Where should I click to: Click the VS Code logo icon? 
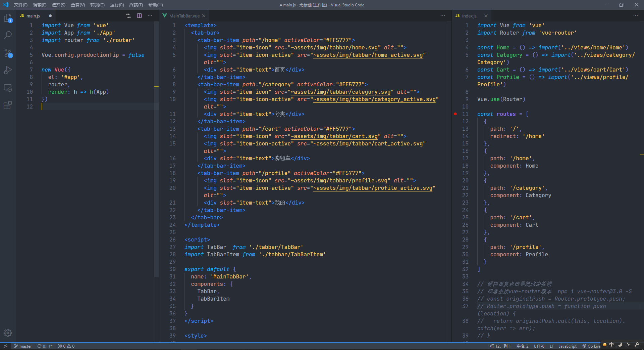click(x=6, y=5)
